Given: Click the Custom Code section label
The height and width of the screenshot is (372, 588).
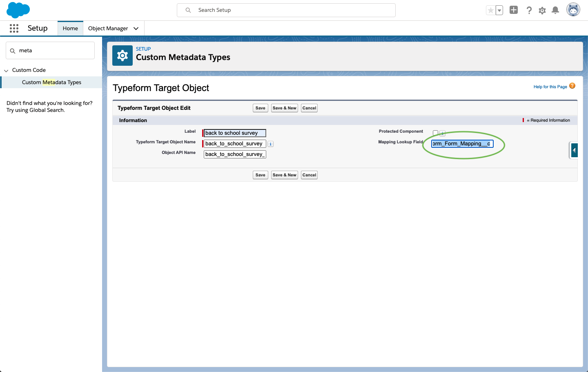Looking at the screenshot, I should pyautogui.click(x=29, y=70).
